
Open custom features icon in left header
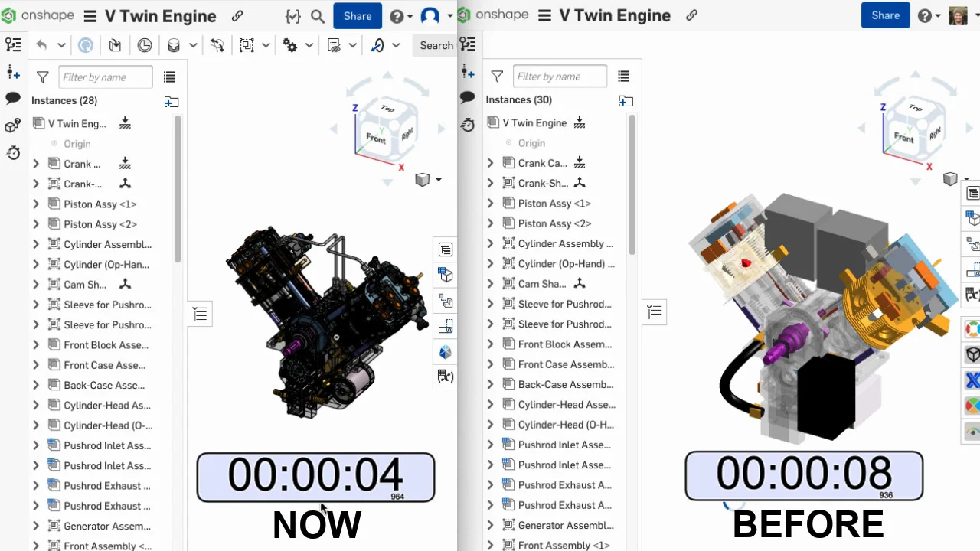292,16
